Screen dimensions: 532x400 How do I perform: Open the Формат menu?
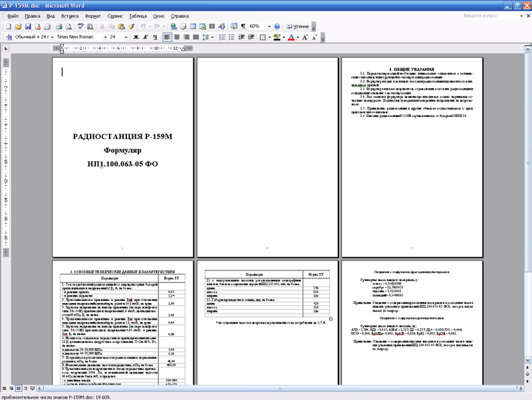(x=93, y=15)
